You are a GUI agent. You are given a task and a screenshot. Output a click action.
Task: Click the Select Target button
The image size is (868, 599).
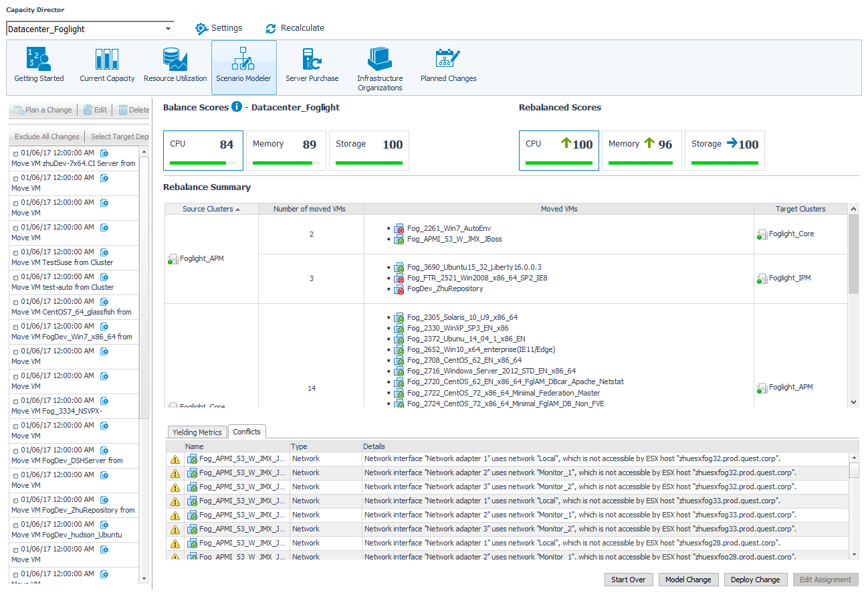click(x=119, y=137)
